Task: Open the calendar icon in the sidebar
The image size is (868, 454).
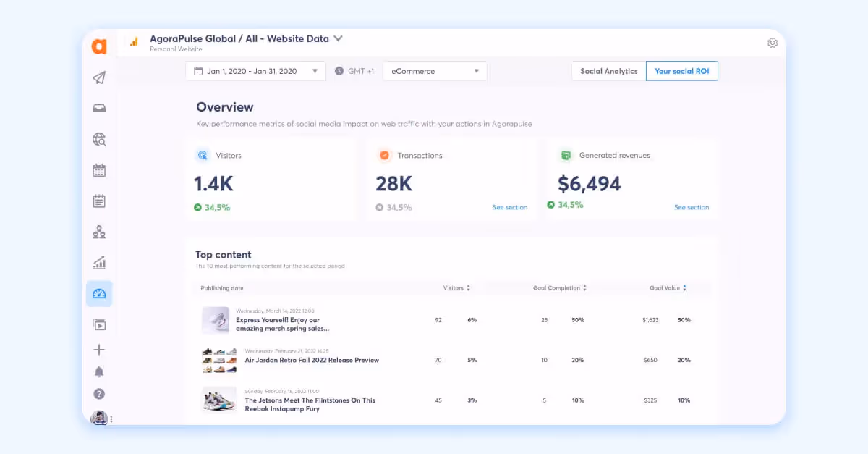Action: (x=99, y=169)
